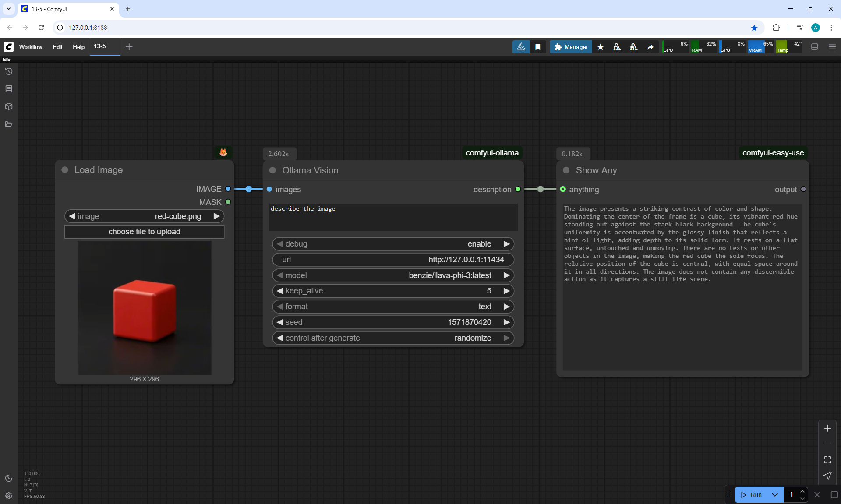The width and height of the screenshot is (841, 504).
Task: Open the workflows folder sidebar icon
Action: (9, 124)
